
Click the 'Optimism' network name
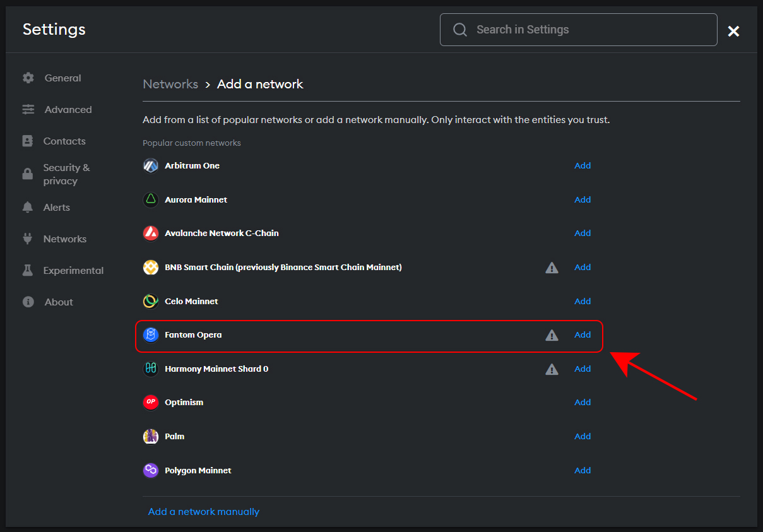(x=184, y=403)
